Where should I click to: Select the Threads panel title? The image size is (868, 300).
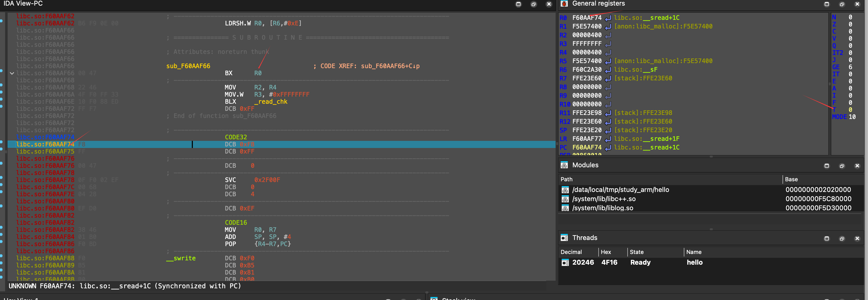[585, 238]
